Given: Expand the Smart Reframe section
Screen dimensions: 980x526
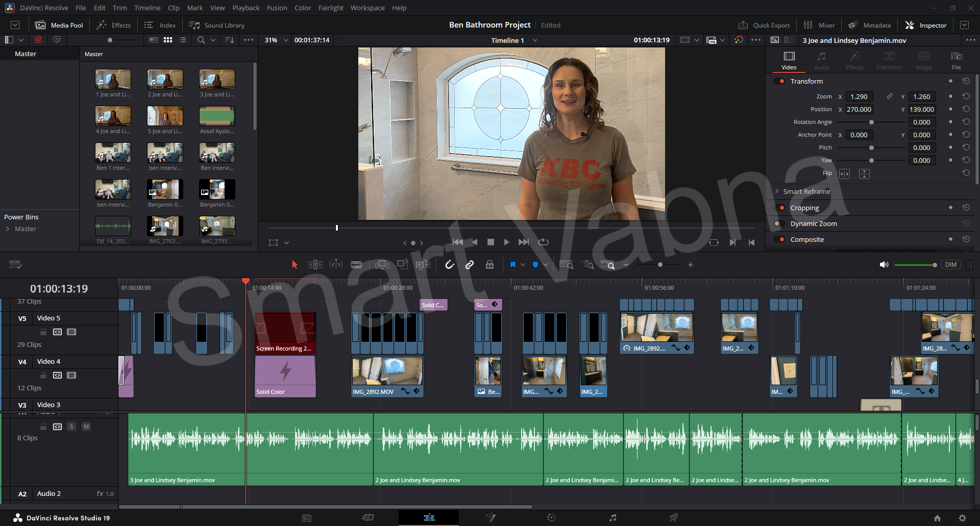Looking at the screenshot, I should 777,191.
